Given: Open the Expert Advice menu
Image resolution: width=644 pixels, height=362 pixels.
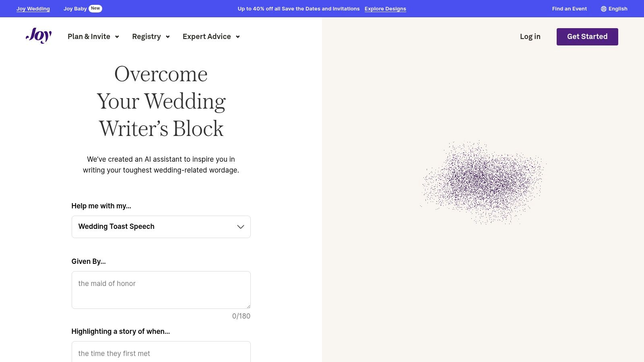Looking at the screenshot, I should tap(207, 37).
